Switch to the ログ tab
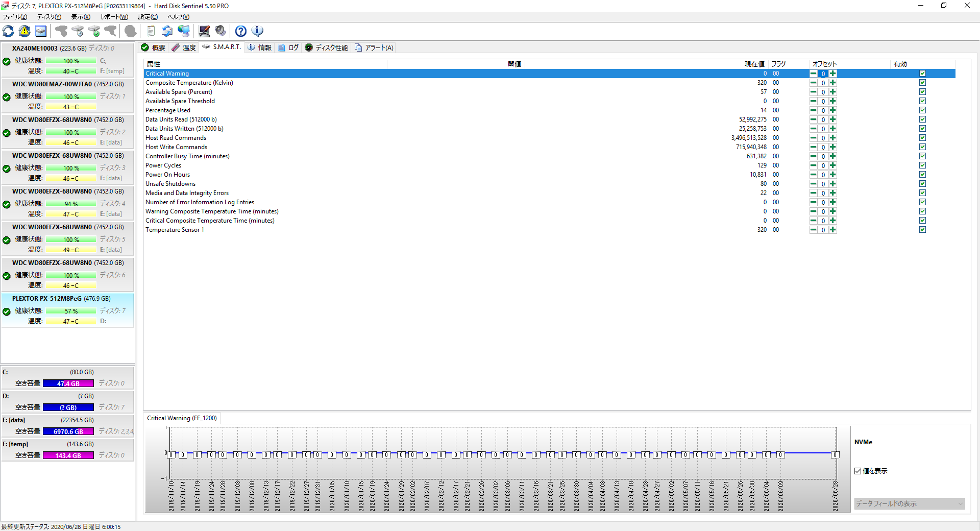The width and height of the screenshot is (980, 531). (x=288, y=47)
